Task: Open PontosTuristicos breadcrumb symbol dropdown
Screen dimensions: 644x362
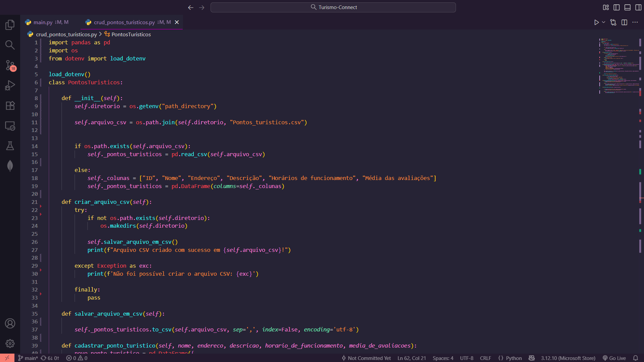Action: coord(131,34)
